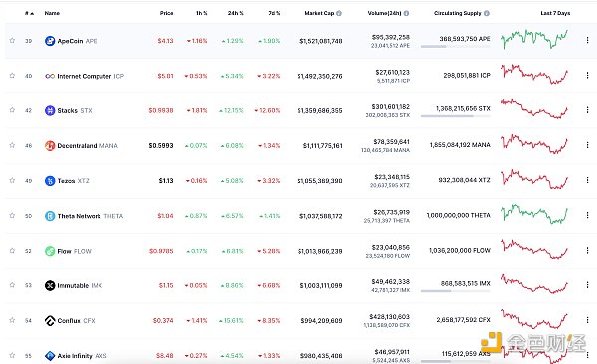Sort the table by the 24h % column
597x364 pixels.
tap(235, 13)
